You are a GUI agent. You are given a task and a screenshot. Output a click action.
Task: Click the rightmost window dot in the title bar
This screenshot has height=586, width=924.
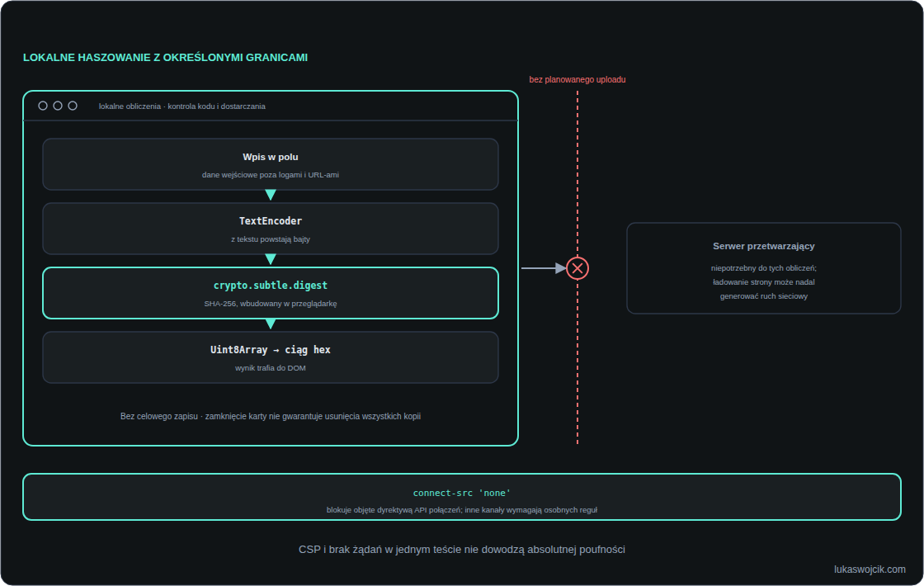[x=73, y=106]
